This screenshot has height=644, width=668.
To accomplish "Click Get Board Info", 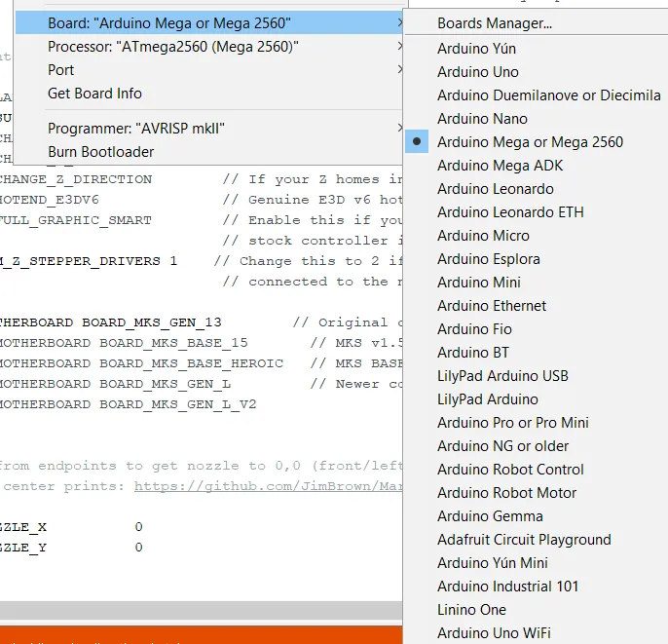I will tap(94, 94).
